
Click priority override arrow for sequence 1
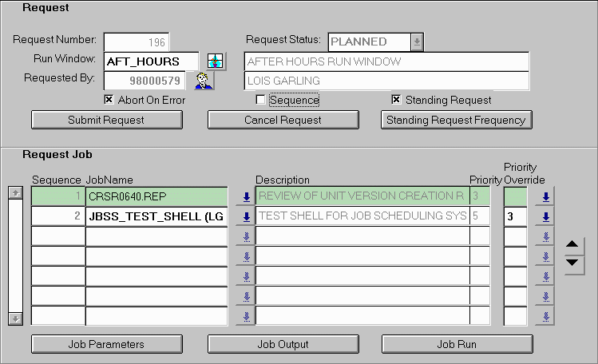545,196
